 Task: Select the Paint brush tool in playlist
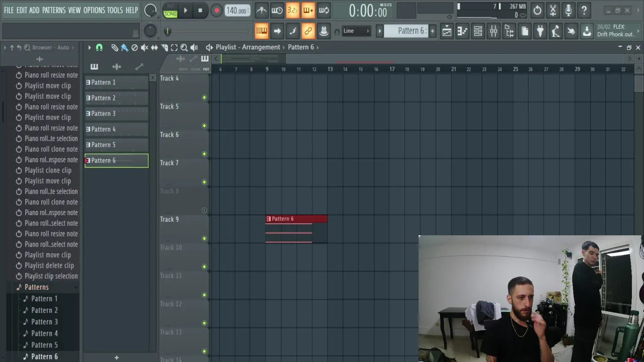124,47
